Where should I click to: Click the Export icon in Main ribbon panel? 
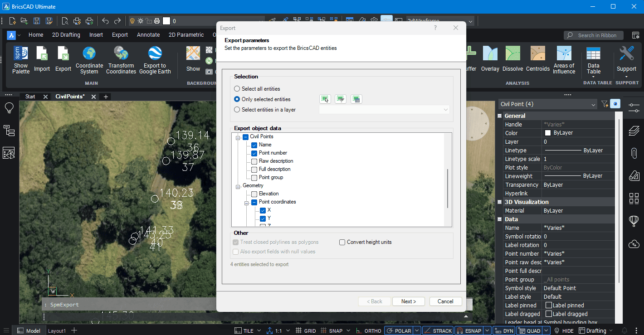pos(63,53)
